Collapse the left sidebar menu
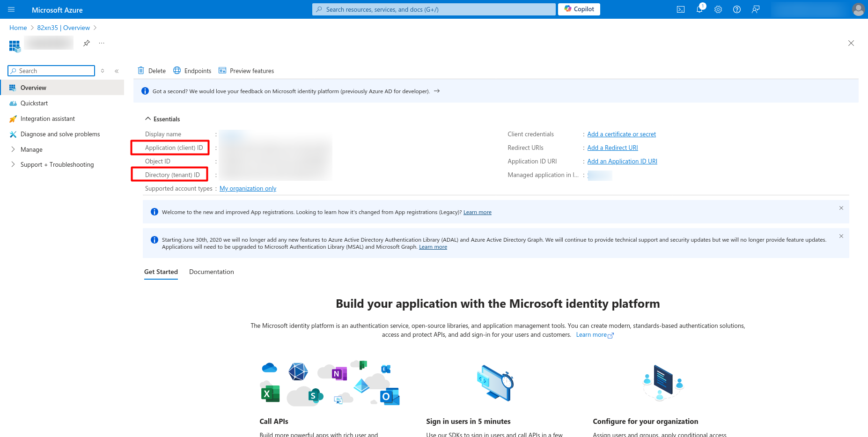This screenshot has width=868, height=437. click(x=117, y=71)
